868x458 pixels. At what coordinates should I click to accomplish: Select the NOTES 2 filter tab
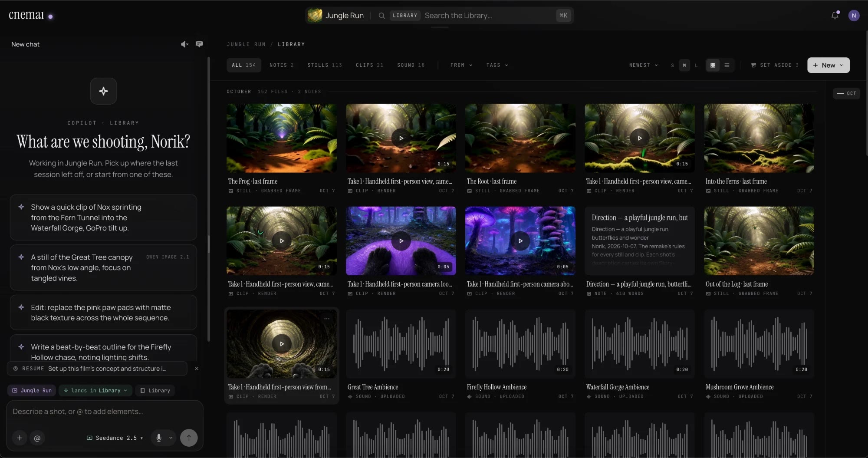tap(281, 65)
